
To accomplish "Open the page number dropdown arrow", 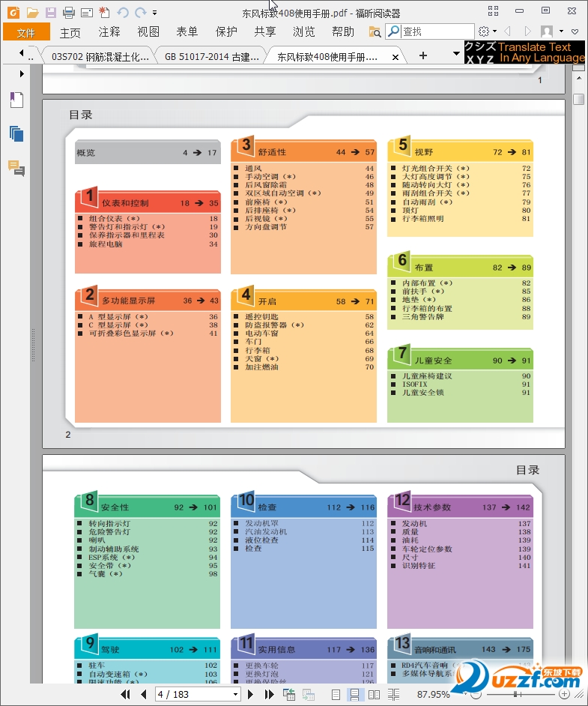I will (235, 694).
